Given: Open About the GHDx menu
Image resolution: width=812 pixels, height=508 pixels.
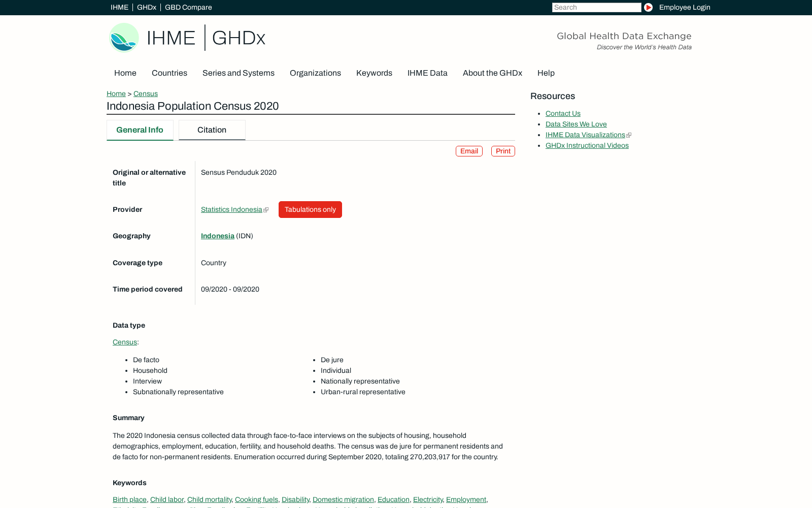Looking at the screenshot, I should (x=492, y=73).
